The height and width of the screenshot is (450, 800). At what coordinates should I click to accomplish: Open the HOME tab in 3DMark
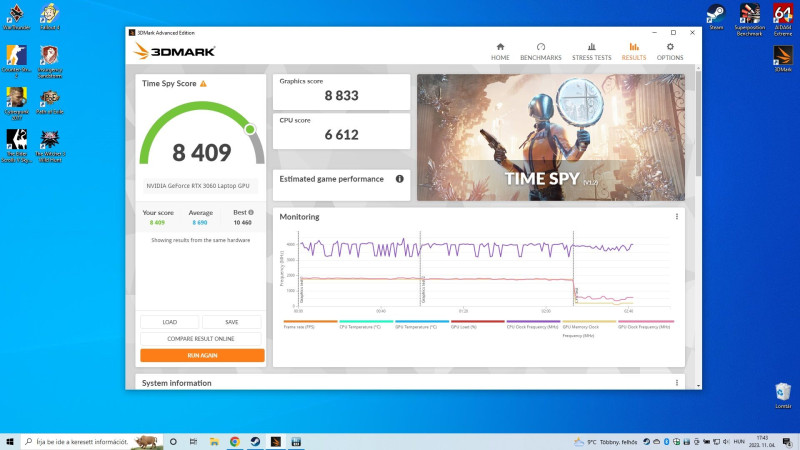[500, 52]
